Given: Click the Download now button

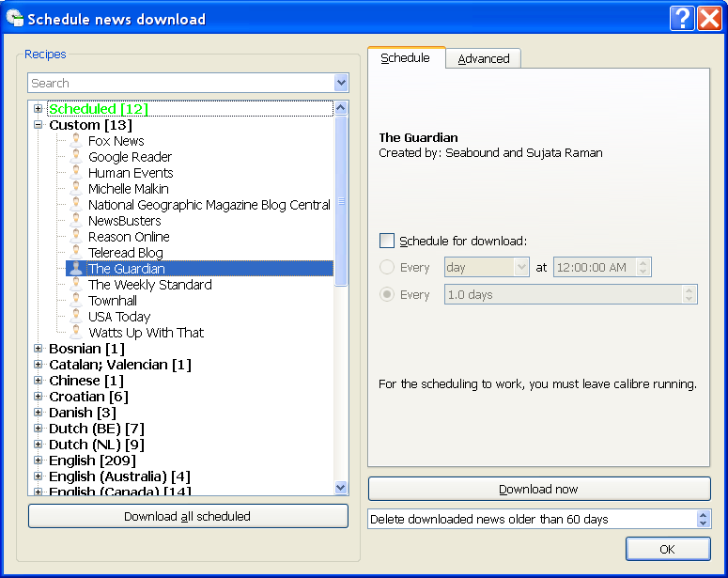Looking at the screenshot, I should tap(539, 489).
